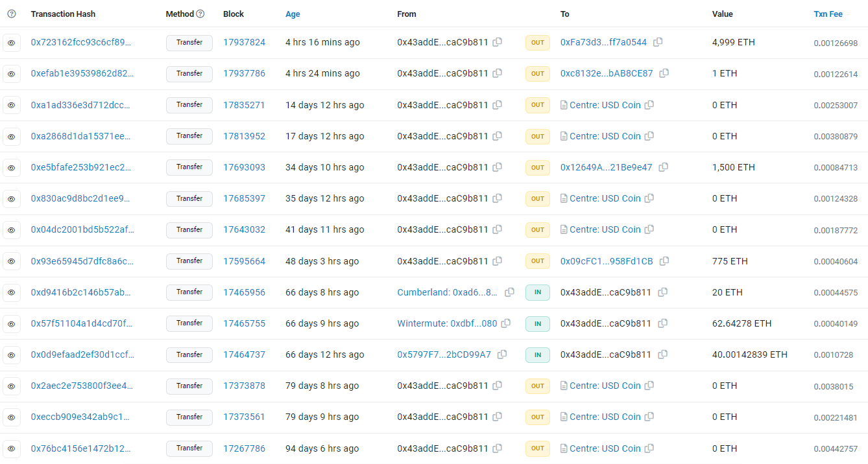This screenshot has height=464, width=868.
Task: Click the OUT badge on the 1,500 ETH transfer
Action: (537, 167)
